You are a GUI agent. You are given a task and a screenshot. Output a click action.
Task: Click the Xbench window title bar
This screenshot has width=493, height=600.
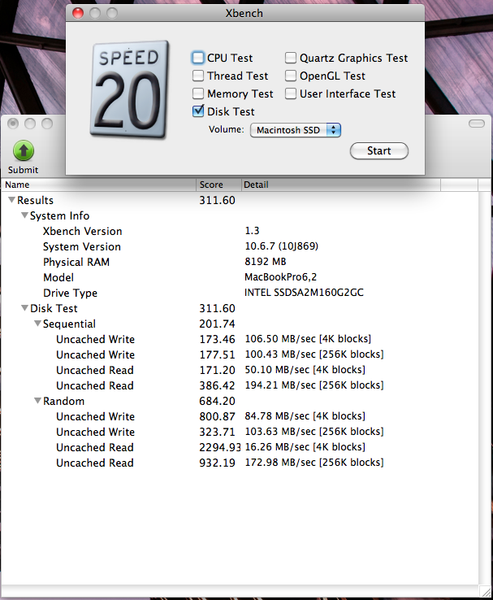pos(245,13)
